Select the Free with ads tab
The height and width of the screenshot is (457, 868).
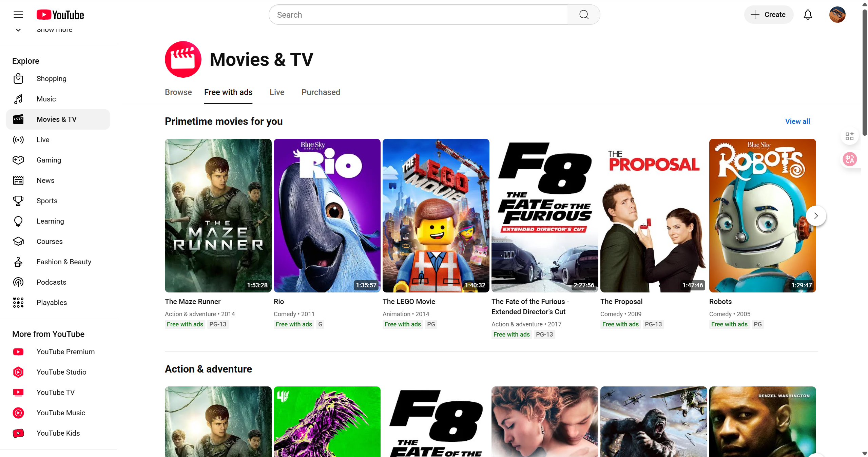pos(228,92)
